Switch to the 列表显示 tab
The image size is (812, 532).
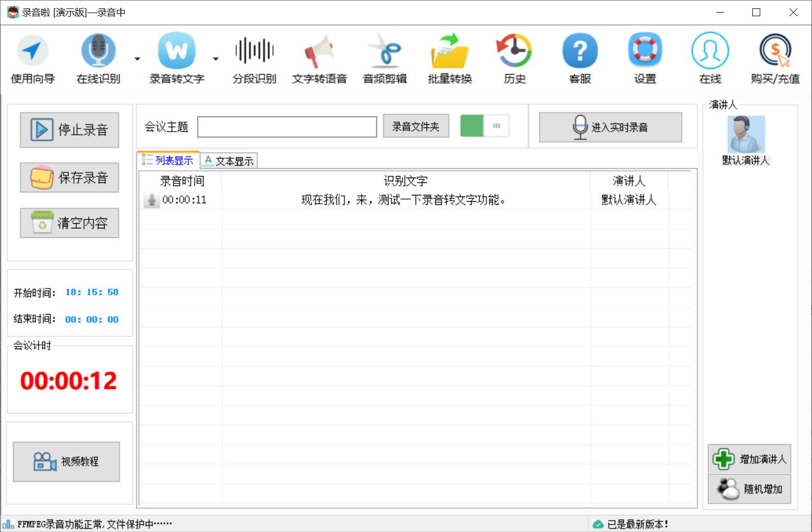pyautogui.click(x=168, y=160)
